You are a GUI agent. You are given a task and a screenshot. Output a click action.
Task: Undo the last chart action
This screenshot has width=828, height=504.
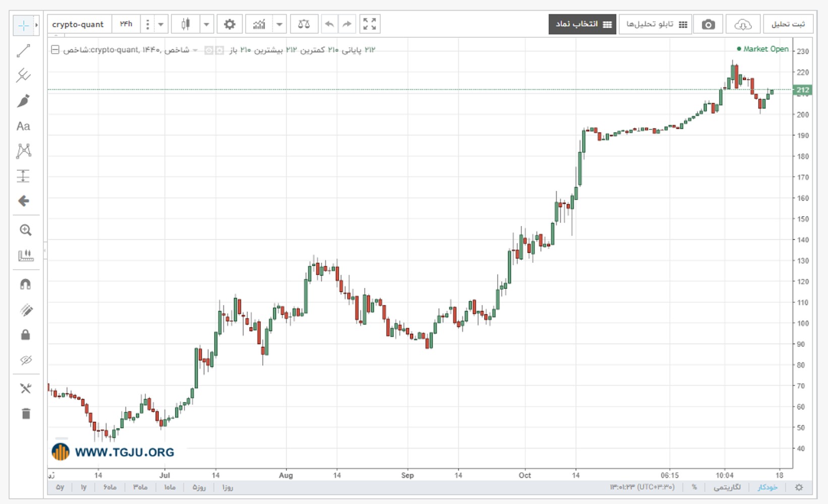(329, 24)
